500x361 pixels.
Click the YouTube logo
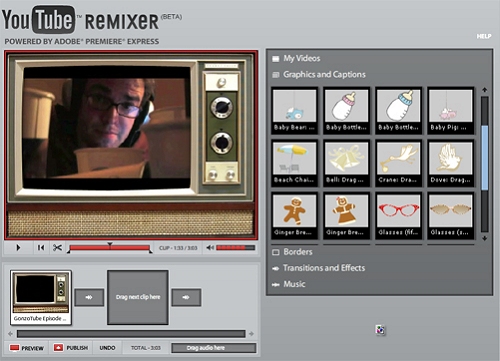(38, 19)
